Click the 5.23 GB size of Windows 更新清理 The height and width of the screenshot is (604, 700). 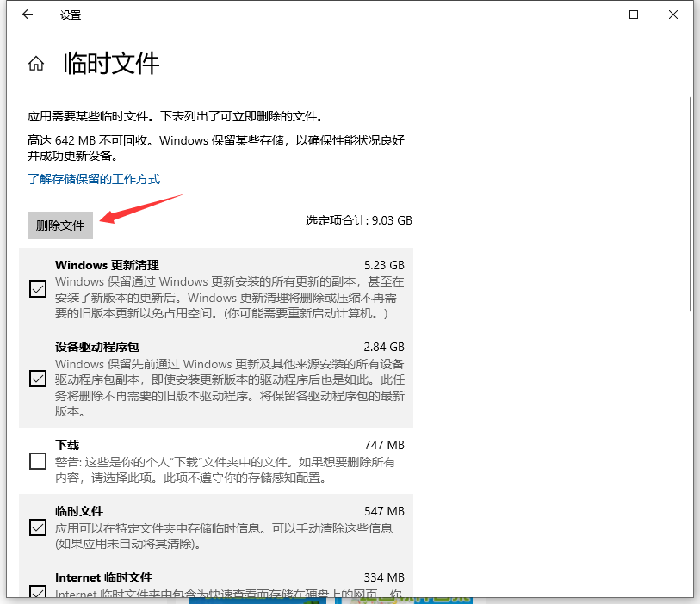tap(384, 265)
